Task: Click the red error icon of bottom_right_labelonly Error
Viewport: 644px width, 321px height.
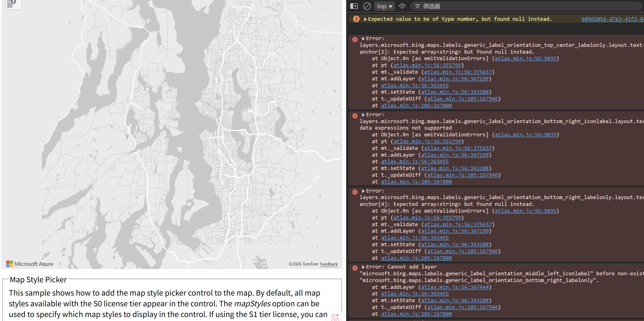Action: pyautogui.click(x=355, y=192)
